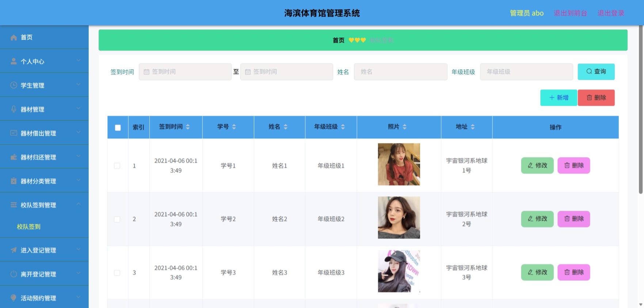
Task: Click 修改 for row 姓名2
Action: point(537,219)
